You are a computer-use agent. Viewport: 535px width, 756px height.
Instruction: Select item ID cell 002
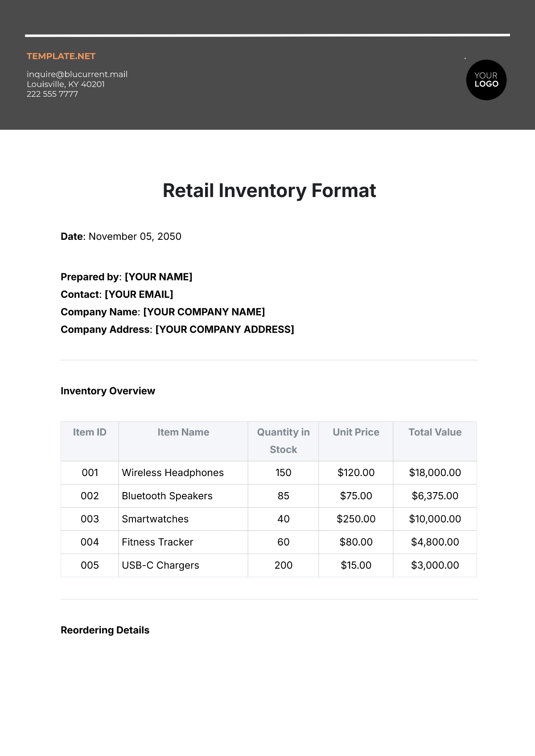90,496
